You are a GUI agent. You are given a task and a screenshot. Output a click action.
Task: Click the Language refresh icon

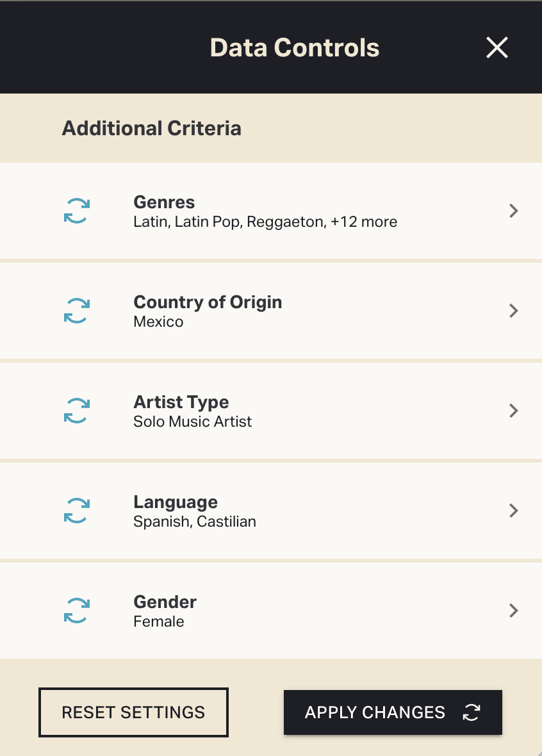pos(77,511)
